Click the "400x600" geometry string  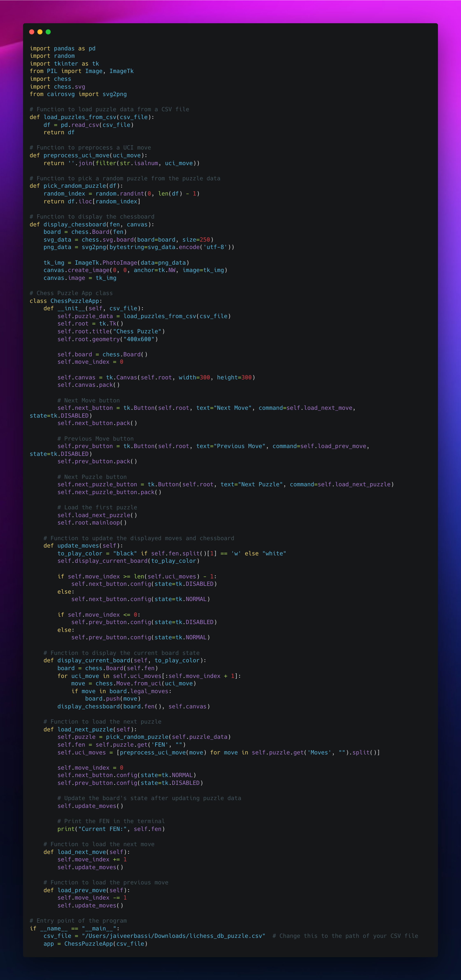[x=139, y=339]
